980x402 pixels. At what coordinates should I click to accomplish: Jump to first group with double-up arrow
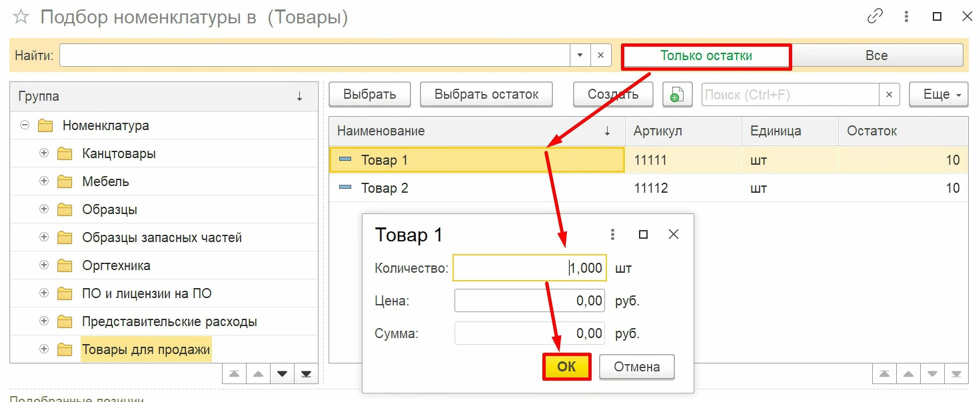point(235,374)
